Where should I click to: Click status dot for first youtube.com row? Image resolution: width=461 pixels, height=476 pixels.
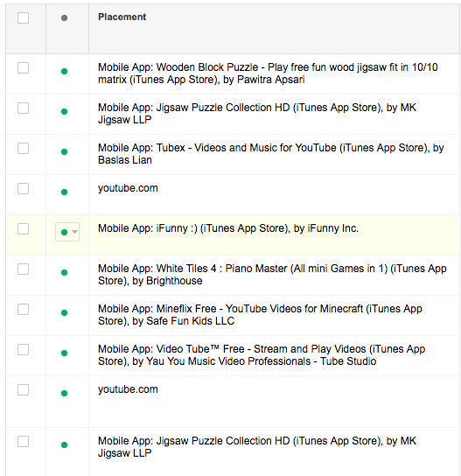[x=64, y=192]
